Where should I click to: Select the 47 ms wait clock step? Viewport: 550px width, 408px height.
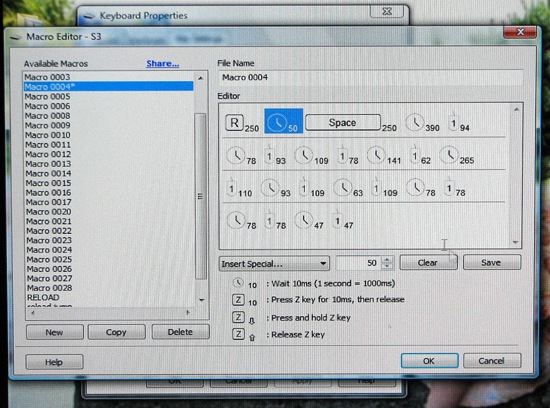[309, 221]
